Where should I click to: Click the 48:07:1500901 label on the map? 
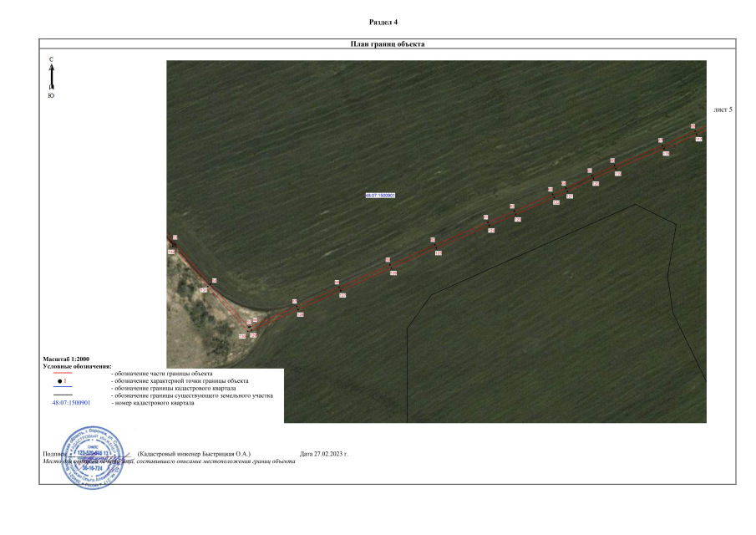click(x=380, y=196)
